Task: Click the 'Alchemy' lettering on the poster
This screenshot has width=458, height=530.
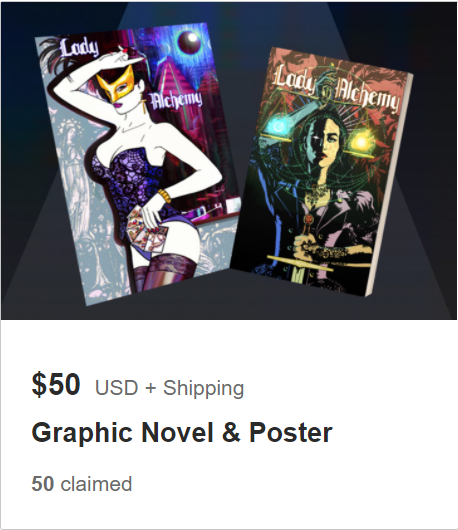Action: click(x=176, y=100)
